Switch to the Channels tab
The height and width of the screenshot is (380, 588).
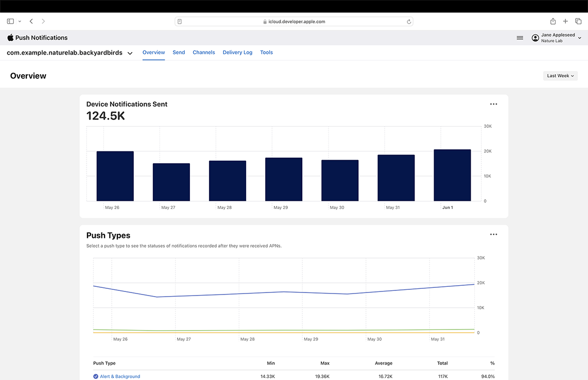[x=204, y=53]
